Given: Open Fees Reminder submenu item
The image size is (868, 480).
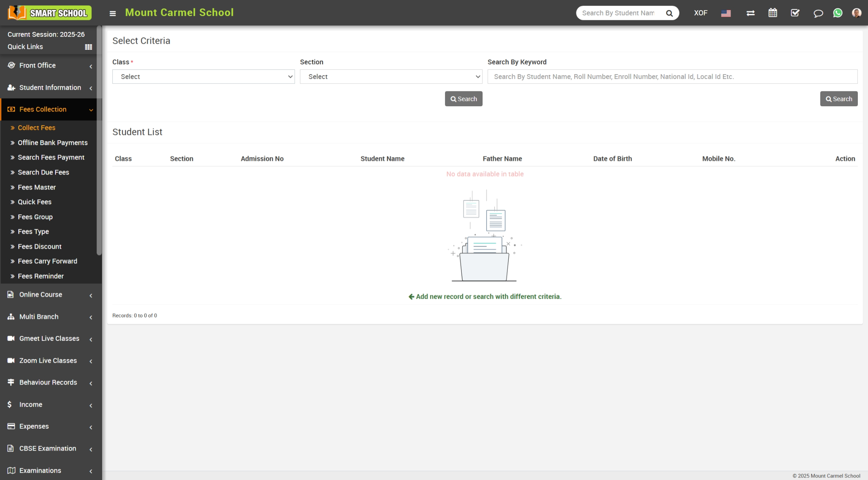Looking at the screenshot, I should pyautogui.click(x=40, y=276).
